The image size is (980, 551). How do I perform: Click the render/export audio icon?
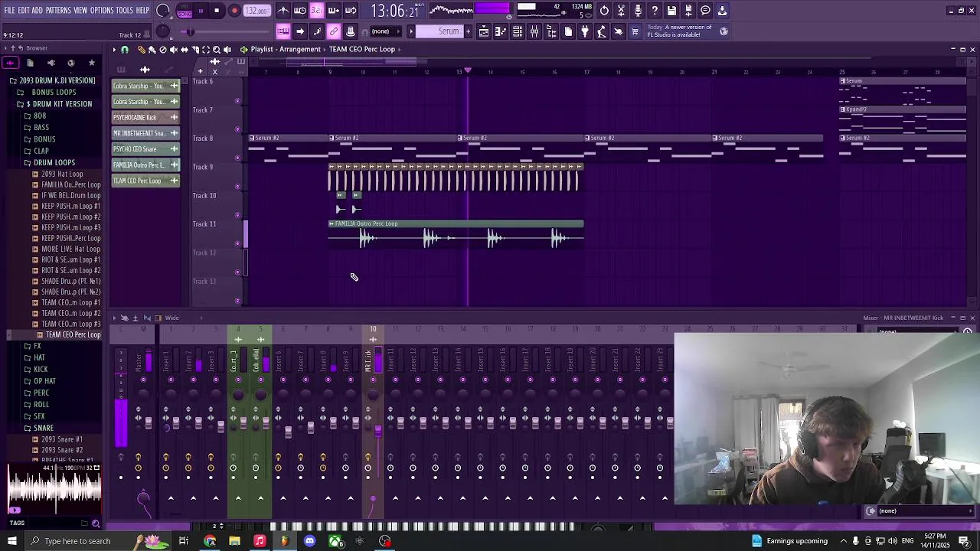pos(688,11)
